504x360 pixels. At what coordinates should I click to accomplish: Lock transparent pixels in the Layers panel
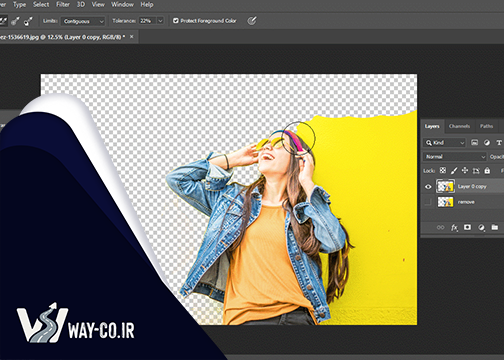click(x=443, y=171)
